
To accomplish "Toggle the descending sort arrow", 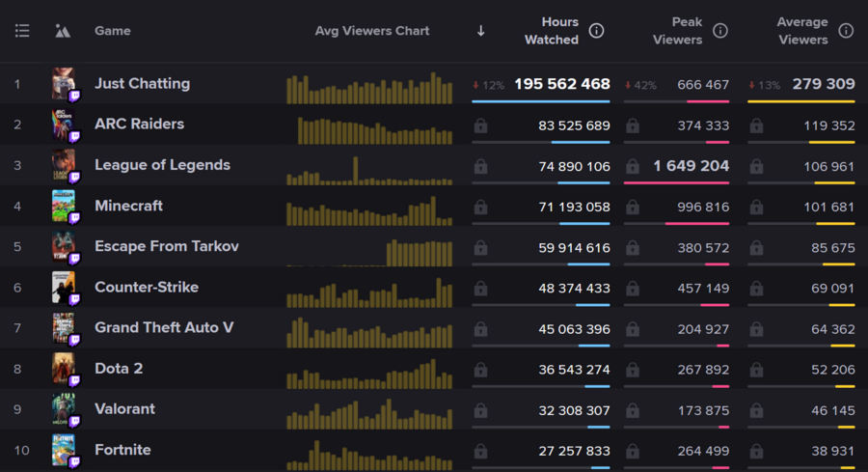I will coord(480,31).
